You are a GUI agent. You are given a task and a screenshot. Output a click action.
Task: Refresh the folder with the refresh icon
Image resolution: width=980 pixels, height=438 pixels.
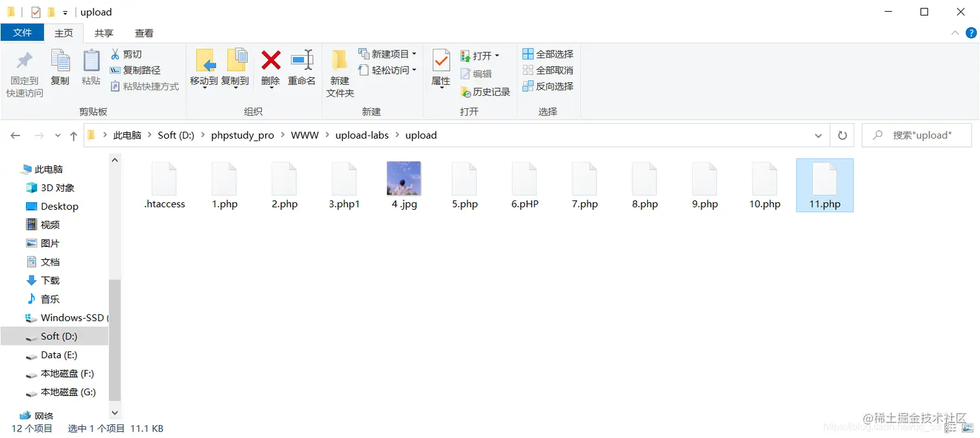841,135
